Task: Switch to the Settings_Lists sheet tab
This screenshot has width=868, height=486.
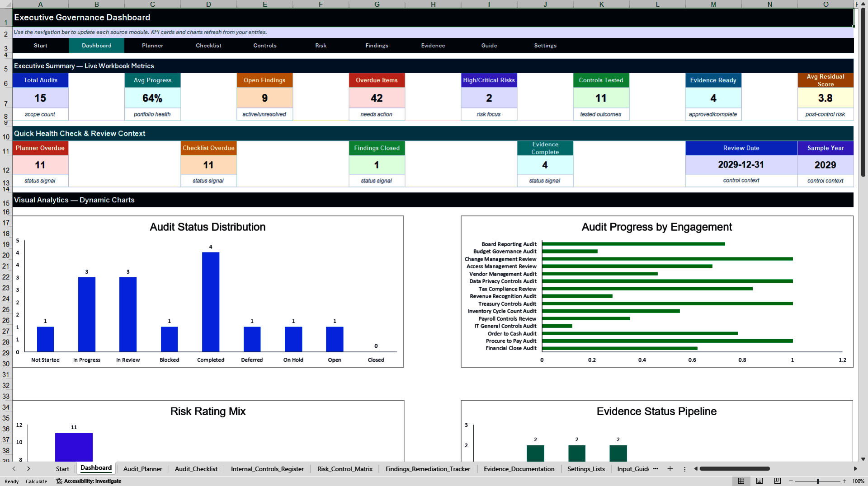Action: pos(586,469)
